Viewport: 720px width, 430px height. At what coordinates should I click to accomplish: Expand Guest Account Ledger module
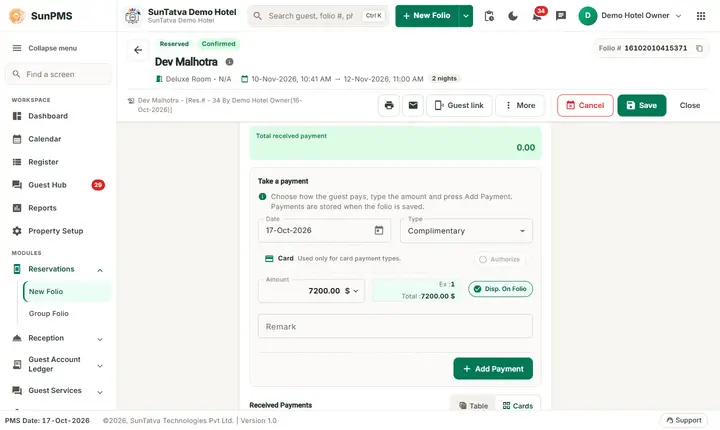[100, 366]
